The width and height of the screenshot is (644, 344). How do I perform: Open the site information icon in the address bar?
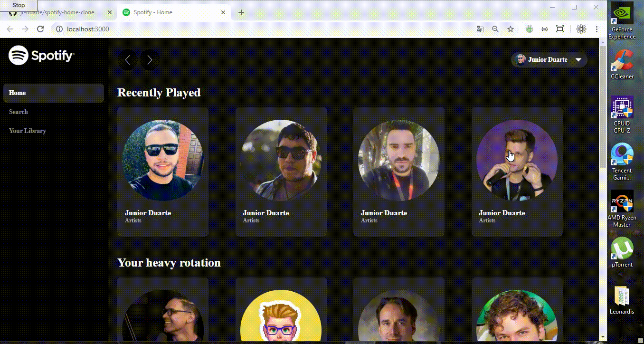59,29
